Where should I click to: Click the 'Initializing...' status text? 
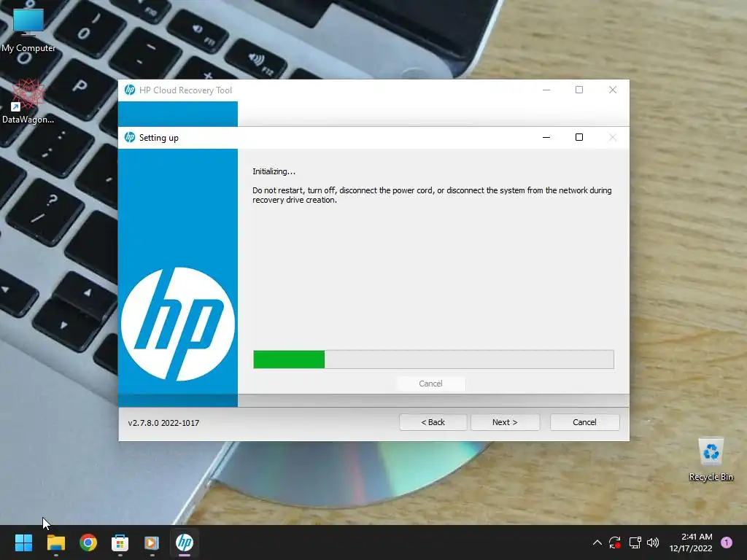[x=274, y=171]
